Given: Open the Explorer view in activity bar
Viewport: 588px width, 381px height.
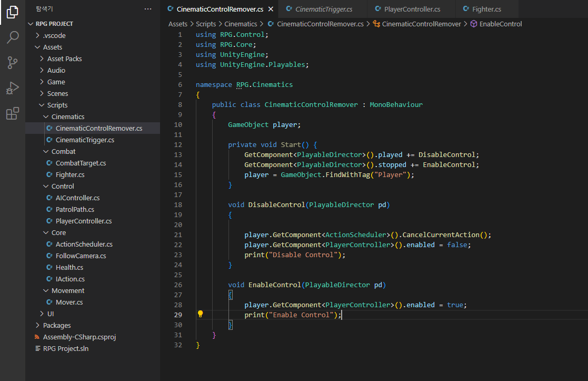Looking at the screenshot, I should pos(13,12).
